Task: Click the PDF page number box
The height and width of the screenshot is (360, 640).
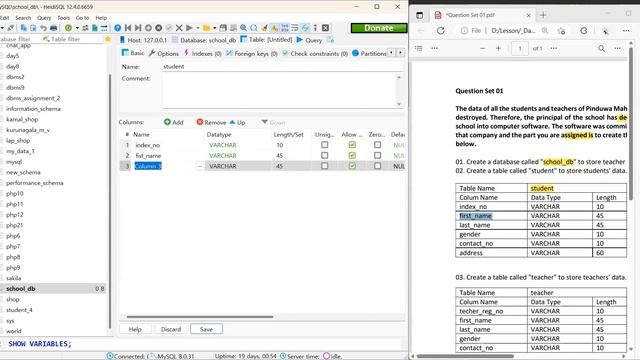Action: [520, 48]
